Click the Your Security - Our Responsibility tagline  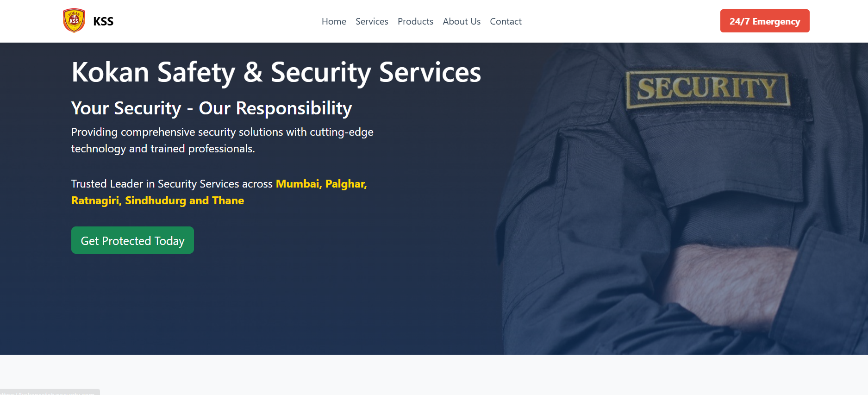pyautogui.click(x=212, y=108)
